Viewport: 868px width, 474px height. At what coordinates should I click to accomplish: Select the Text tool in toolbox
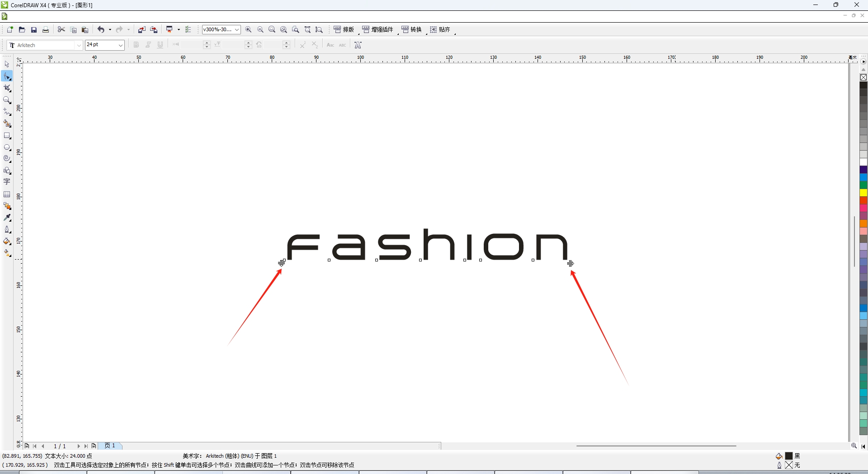7,182
